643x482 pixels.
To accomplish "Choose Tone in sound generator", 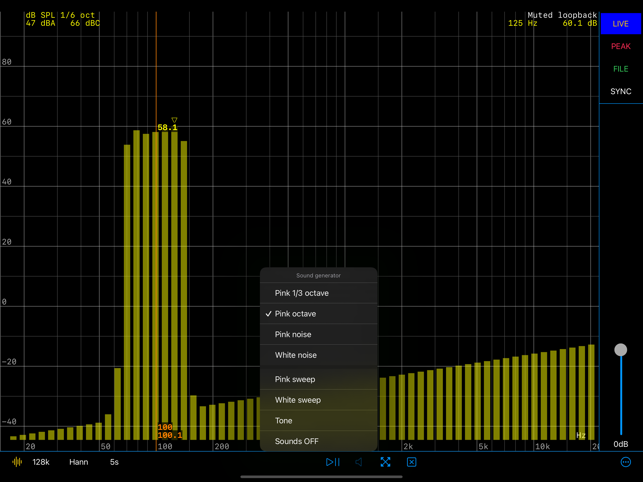I will pyautogui.click(x=319, y=420).
